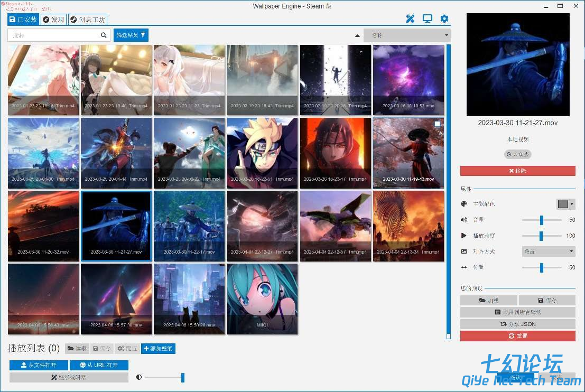Screen dimensions: 585x392
Task: Select the purple galaxy wallpaper thumbnail
Action: (x=408, y=80)
